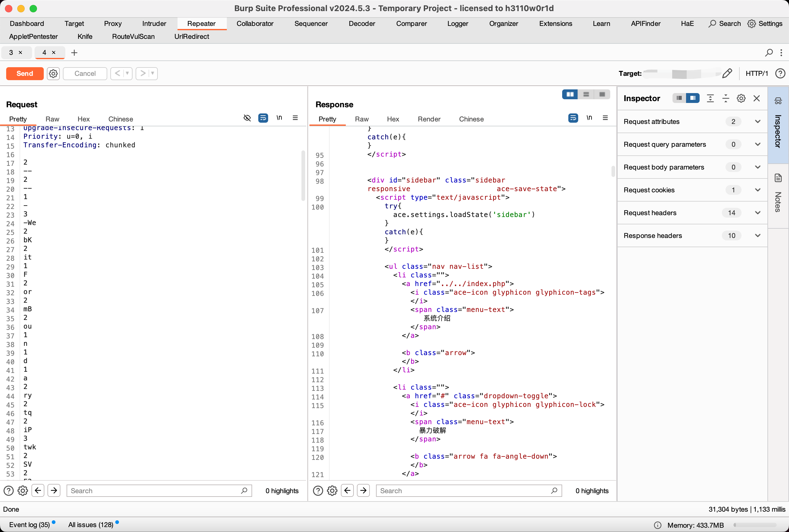
Task: Open the Event log in status bar
Action: click(x=30, y=525)
